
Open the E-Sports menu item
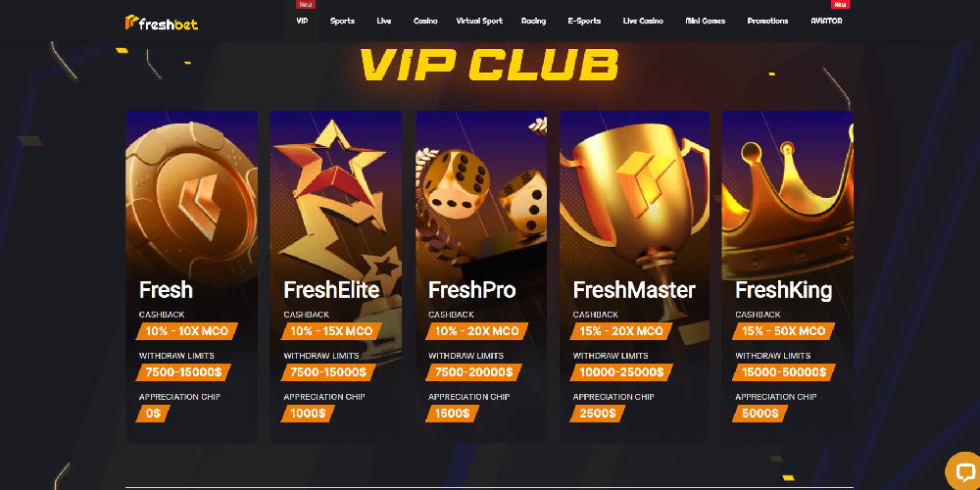(584, 21)
